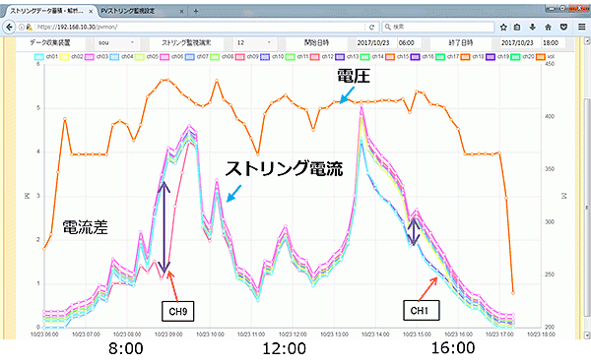Image resolution: width=591 pixels, height=364 pixels.
Task: Click the 10/23 12:00 x-axis label
Action: click(x=293, y=334)
